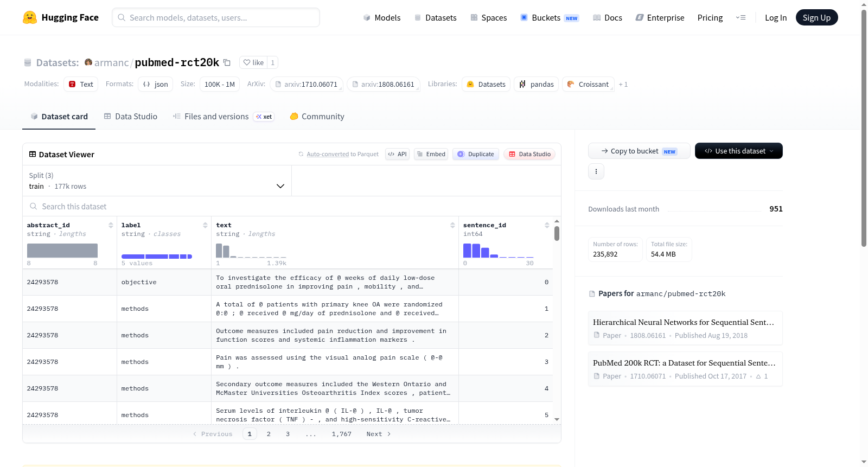This screenshot has width=868, height=467.
Task: Open the PubMed 200k RCT paper card
Action: point(685,369)
